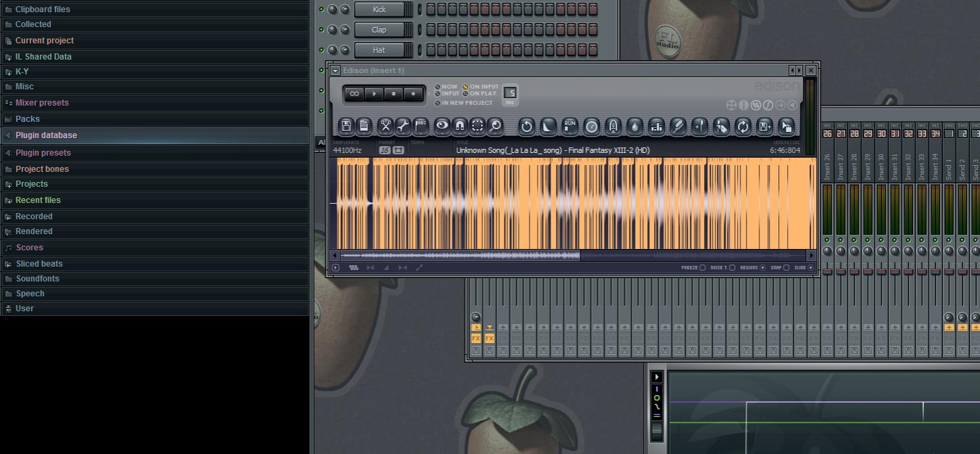
Task: Expand the Sliced beats folder
Action: coord(155,264)
